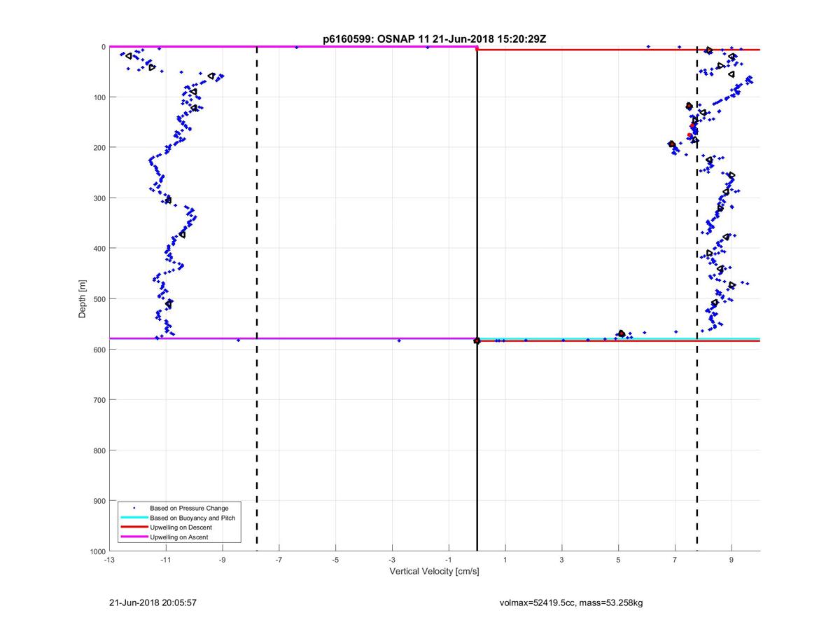Click the magenta line sample in legend
Viewport: 840px width, 620px height.
click(x=134, y=537)
